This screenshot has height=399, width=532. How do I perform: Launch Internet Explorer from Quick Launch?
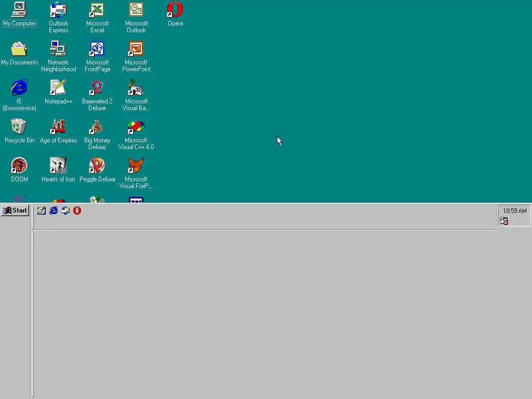54,211
